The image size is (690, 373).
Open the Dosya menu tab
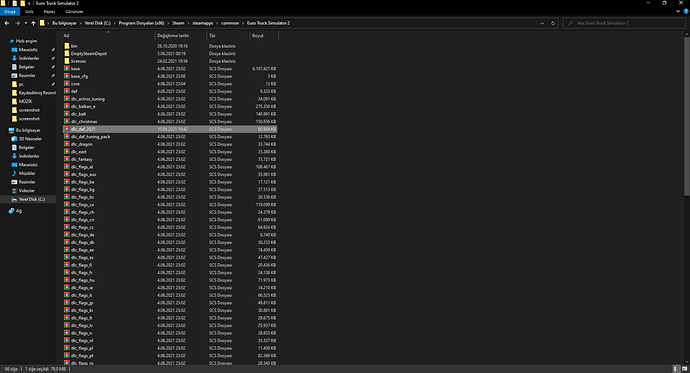[x=10, y=11]
